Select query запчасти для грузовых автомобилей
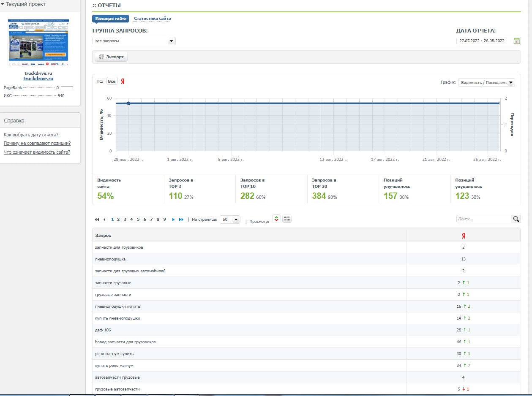Viewport: 532px width, 396px height. (x=131, y=271)
